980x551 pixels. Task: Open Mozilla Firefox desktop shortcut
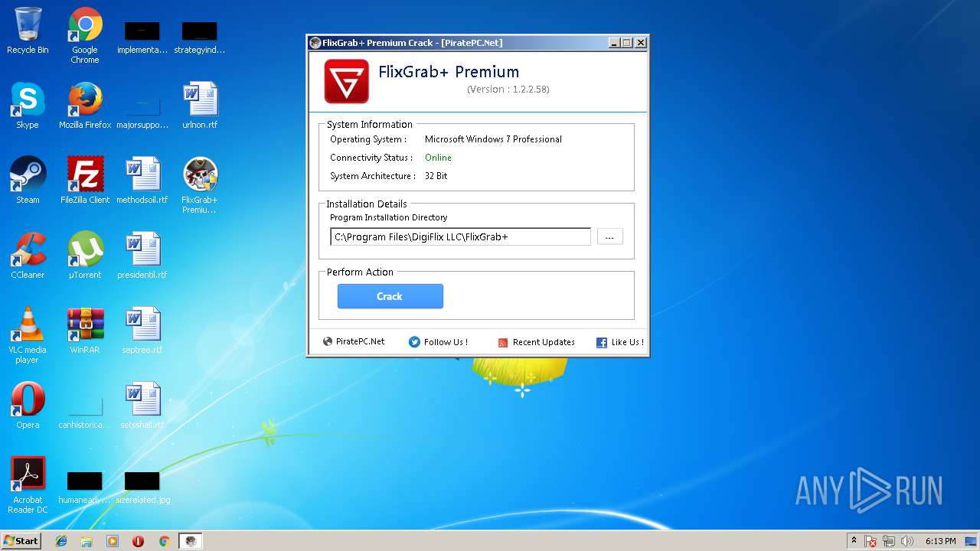tap(85, 106)
